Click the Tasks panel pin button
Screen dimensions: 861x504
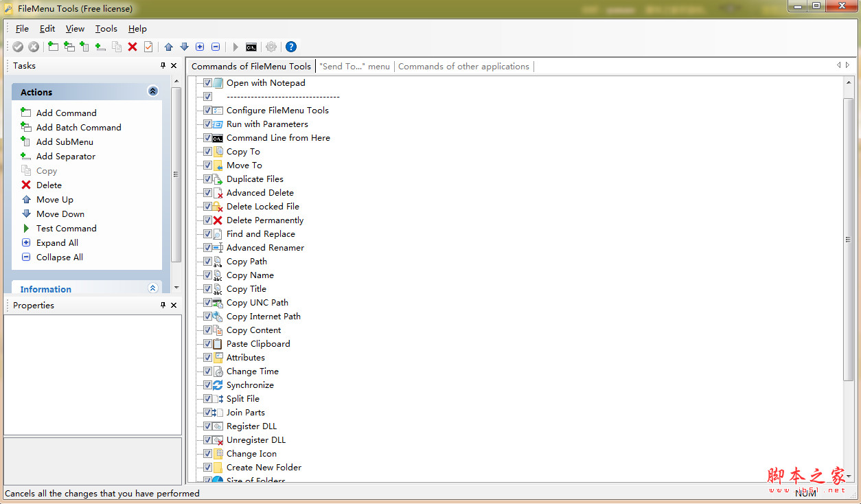[163, 66]
